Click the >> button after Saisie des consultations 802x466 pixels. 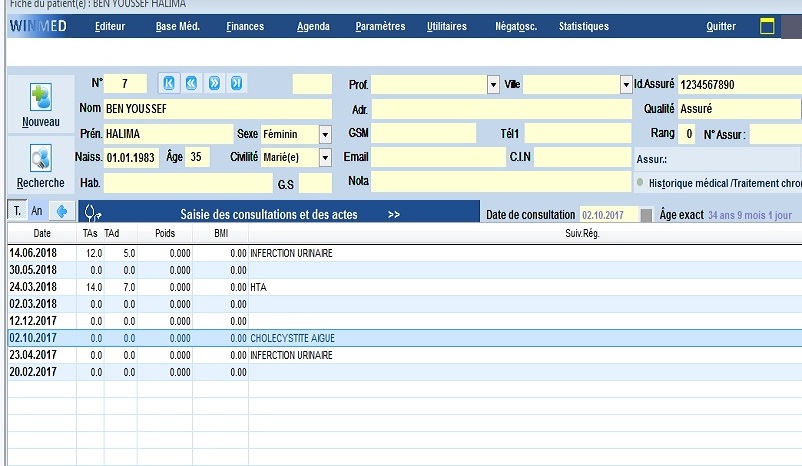[394, 214]
